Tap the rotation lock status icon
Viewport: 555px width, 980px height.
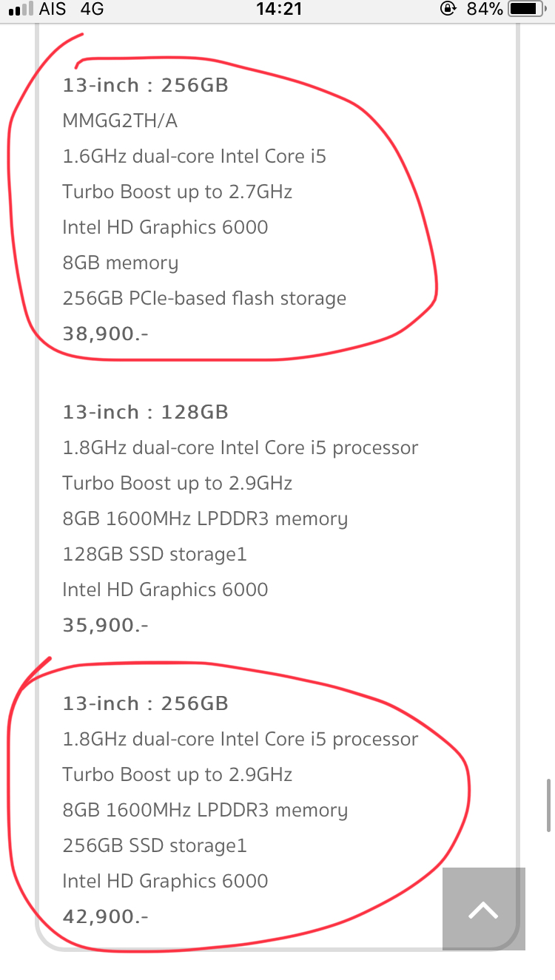point(448,10)
